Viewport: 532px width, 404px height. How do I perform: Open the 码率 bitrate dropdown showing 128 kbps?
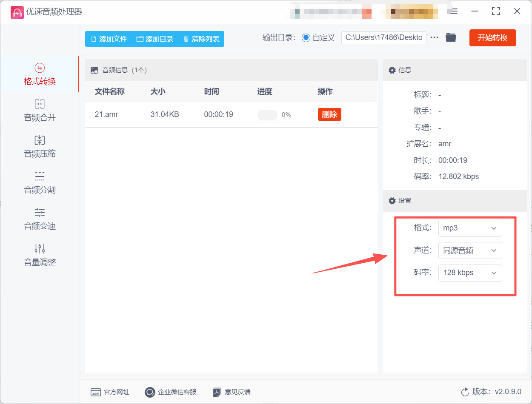[470, 273]
